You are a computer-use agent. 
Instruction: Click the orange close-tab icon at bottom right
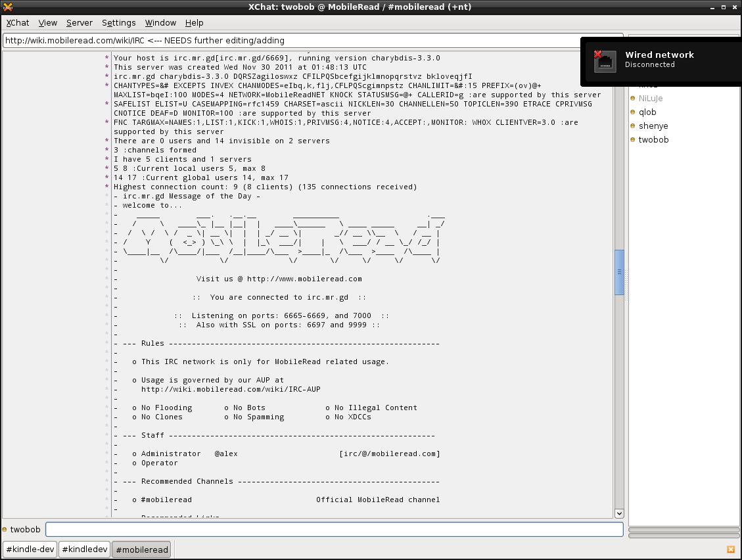(x=731, y=549)
